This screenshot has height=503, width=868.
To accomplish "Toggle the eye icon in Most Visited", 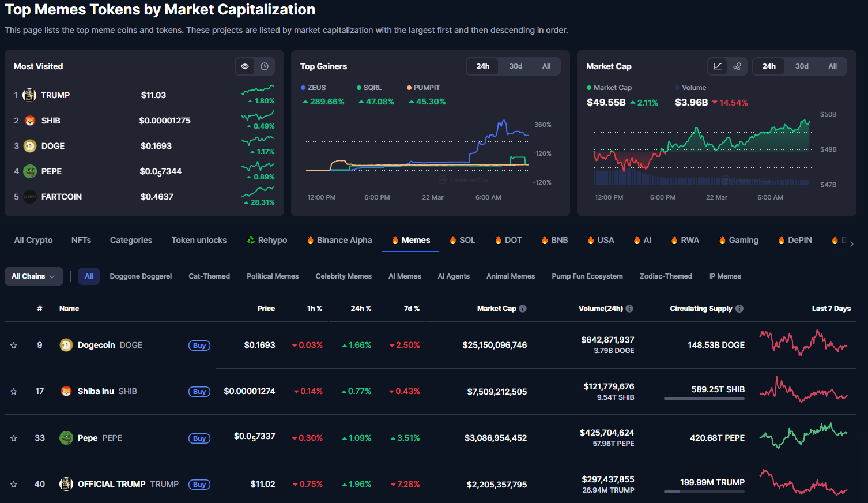I will (x=245, y=66).
